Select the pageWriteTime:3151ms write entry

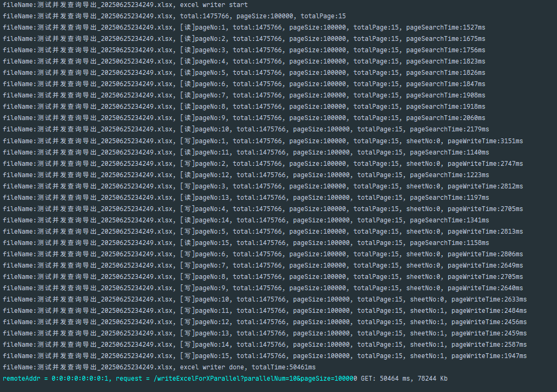coord(262,141)
